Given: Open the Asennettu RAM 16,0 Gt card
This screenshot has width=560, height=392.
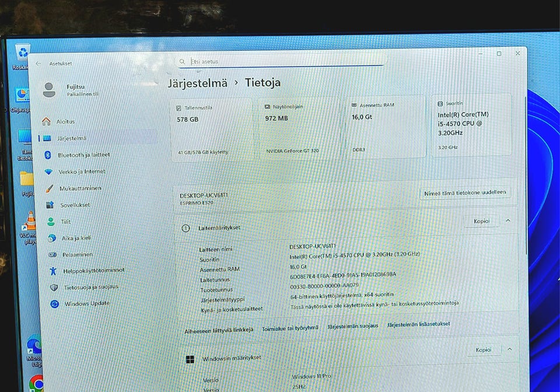Looking at the screenshot, I should click(x=386, y=127).
